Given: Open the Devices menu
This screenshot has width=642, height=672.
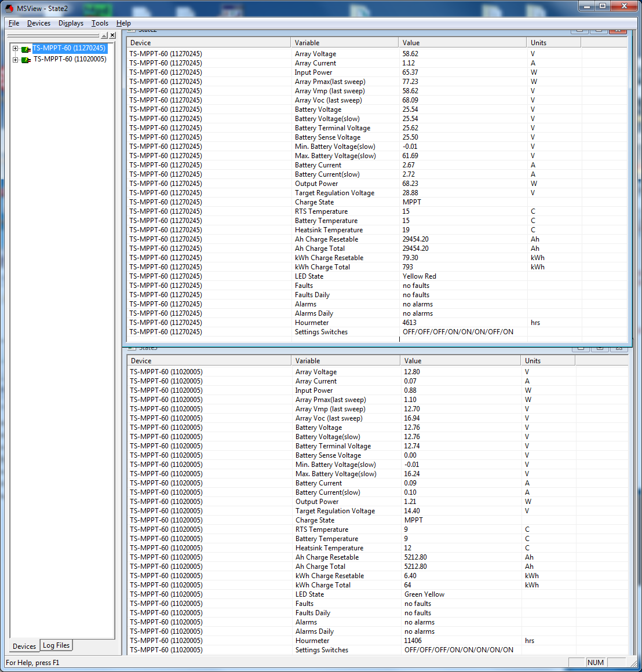Looking at the screenshot, I should 39,23.
